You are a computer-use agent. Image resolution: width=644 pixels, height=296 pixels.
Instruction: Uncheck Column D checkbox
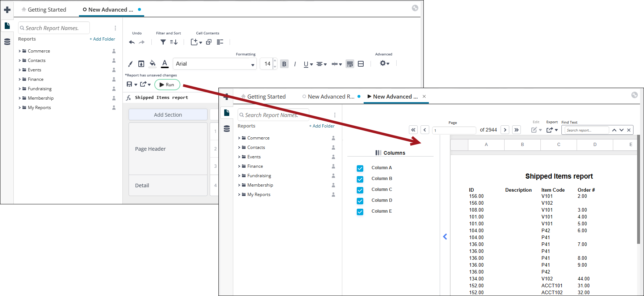pos(360,201)
